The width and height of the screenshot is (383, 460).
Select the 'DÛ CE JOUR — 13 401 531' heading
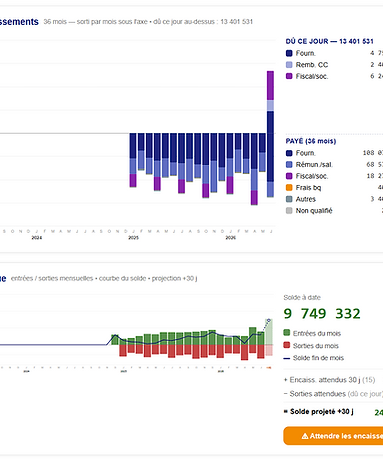[329, 41]
